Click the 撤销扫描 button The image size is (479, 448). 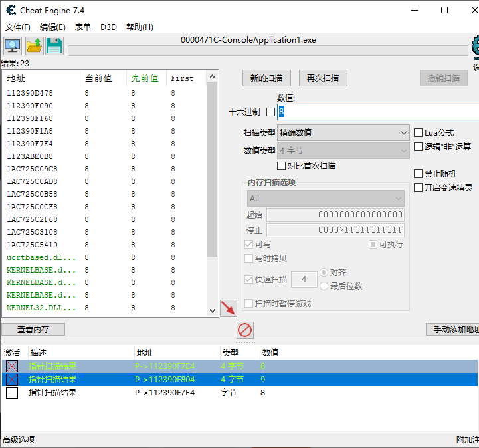[444, 78]
